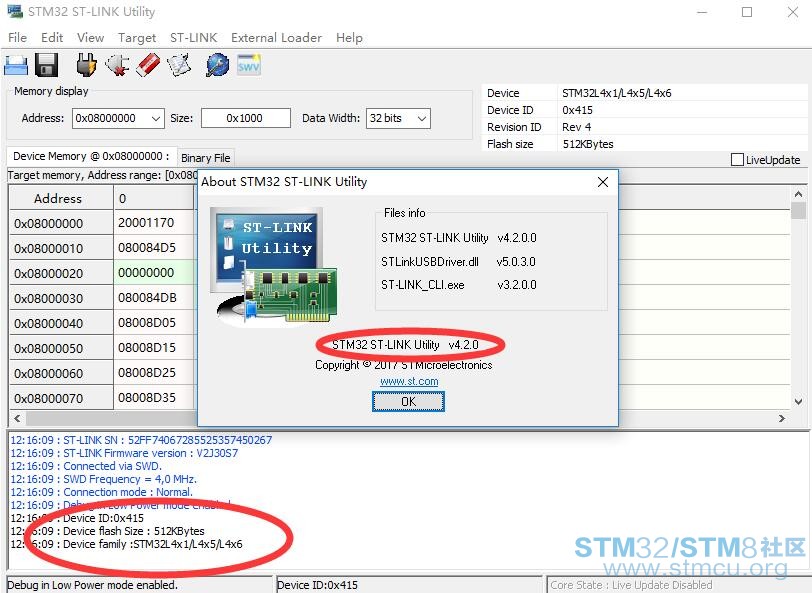812x593 pixels.
Task: Click the Connection mode : Normal log line
Action: 102,492
